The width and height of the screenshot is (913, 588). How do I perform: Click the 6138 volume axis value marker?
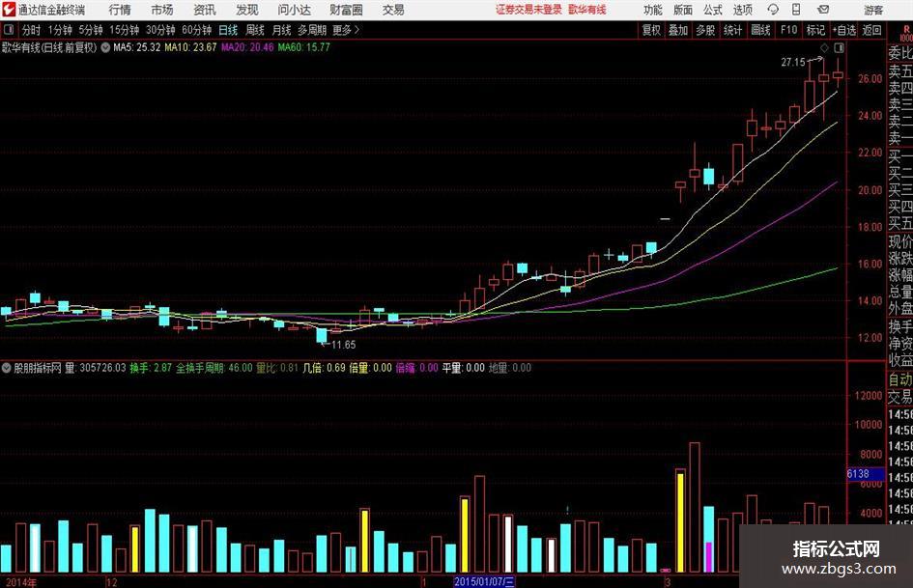pos(866,474)
